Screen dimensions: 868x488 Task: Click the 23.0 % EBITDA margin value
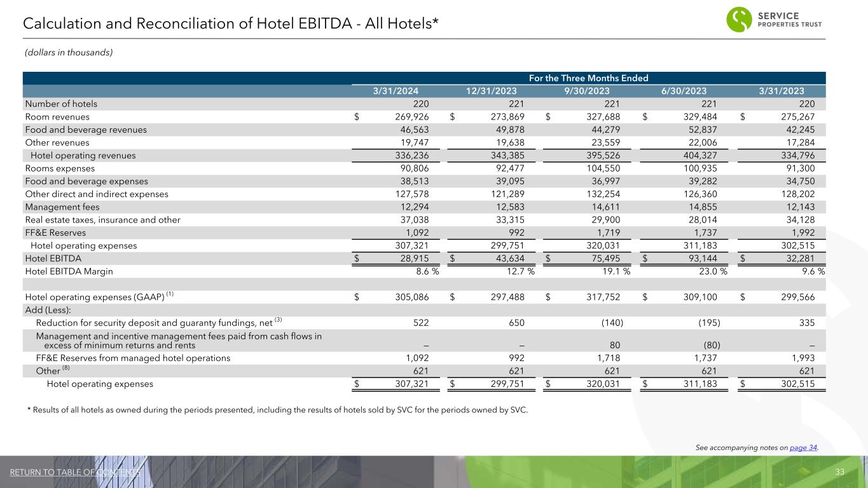[x=710, y=271]
